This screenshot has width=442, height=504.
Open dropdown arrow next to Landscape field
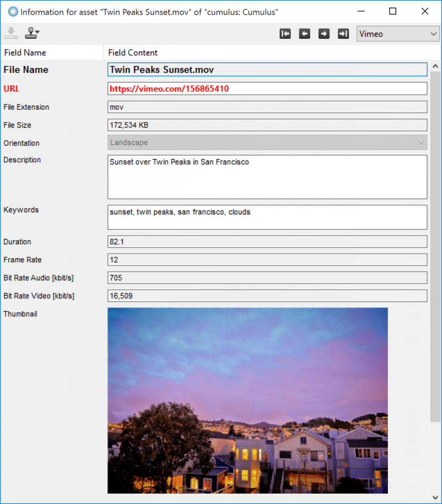[422, 143]
